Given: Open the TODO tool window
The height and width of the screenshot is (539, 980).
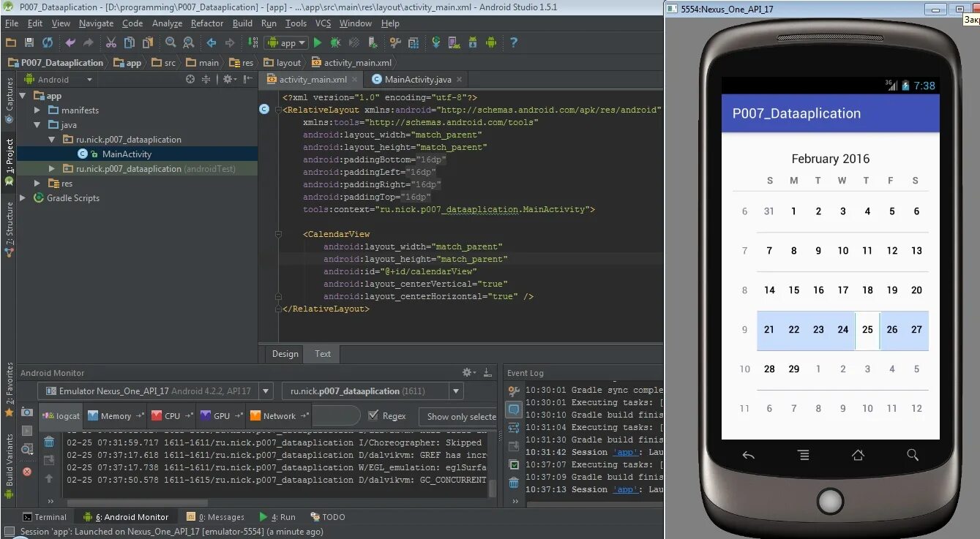Looking at the screenshot, I should point(328,517).
